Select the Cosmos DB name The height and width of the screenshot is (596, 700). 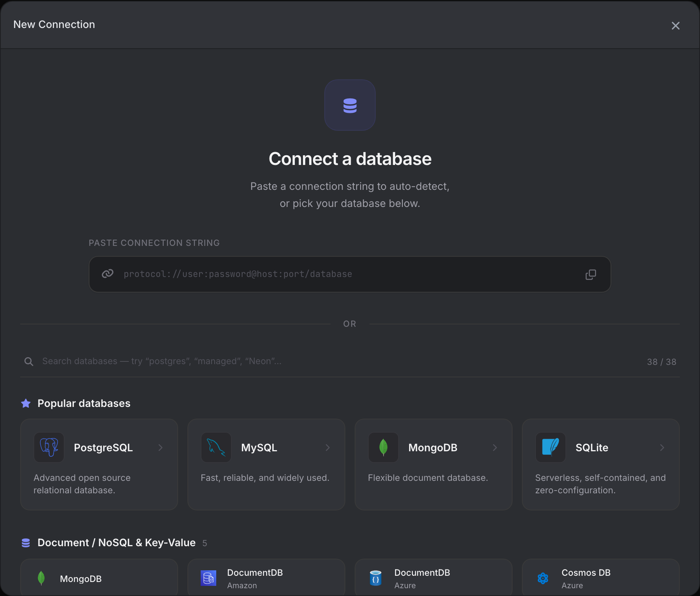tap(586, 573)
